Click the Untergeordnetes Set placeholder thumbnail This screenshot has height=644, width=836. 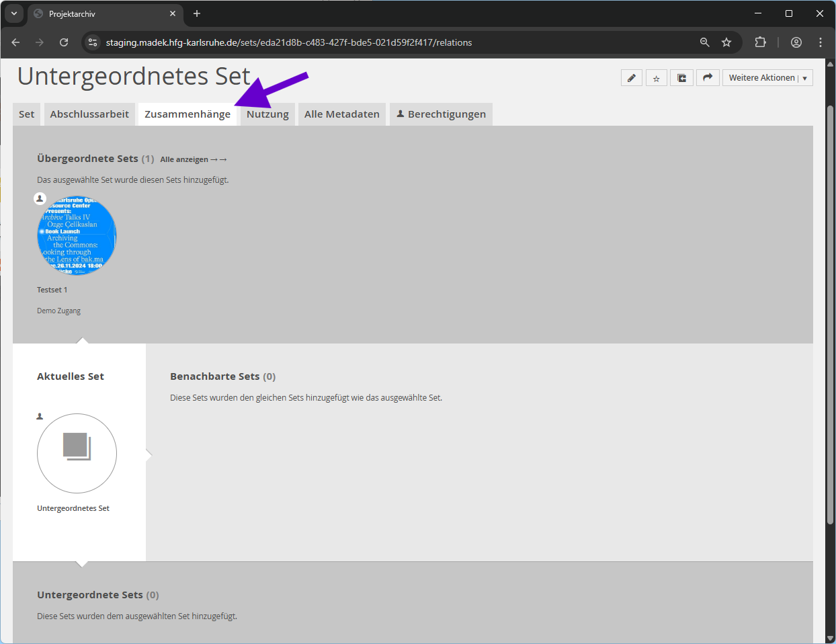77,453
